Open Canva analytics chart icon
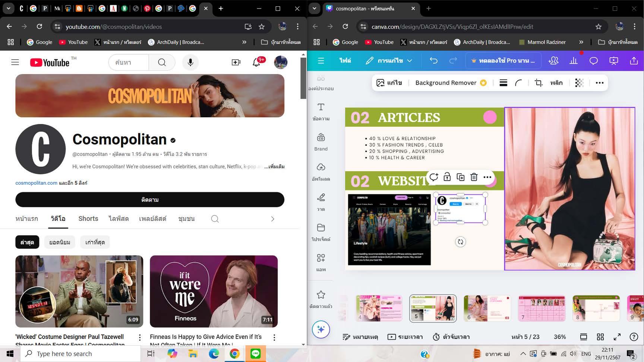The image size is (644, 362). [574, 61]
